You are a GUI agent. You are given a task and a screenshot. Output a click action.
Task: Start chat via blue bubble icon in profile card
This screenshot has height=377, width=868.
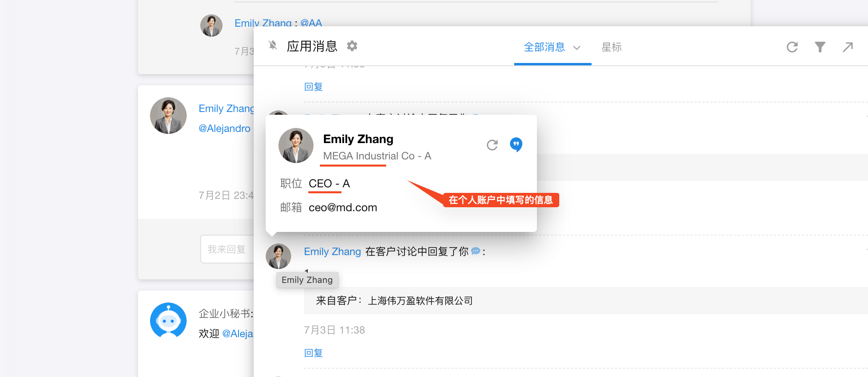(516, 144)
